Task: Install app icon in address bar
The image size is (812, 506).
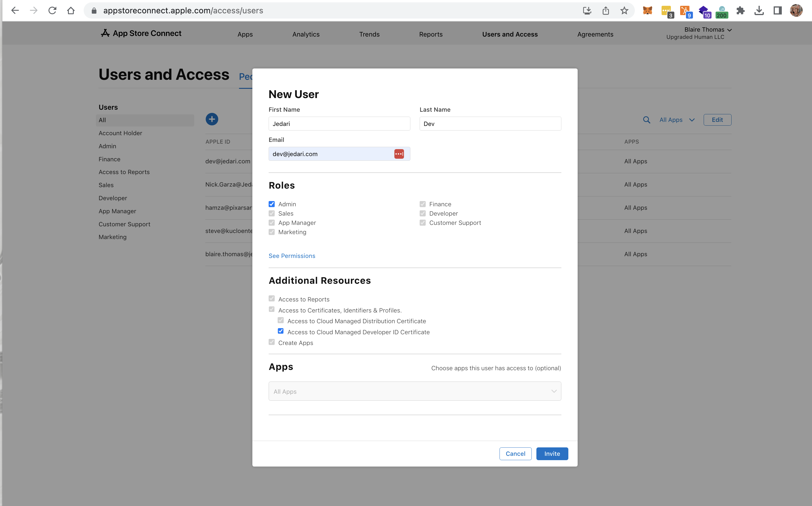Action: (587, 10)
